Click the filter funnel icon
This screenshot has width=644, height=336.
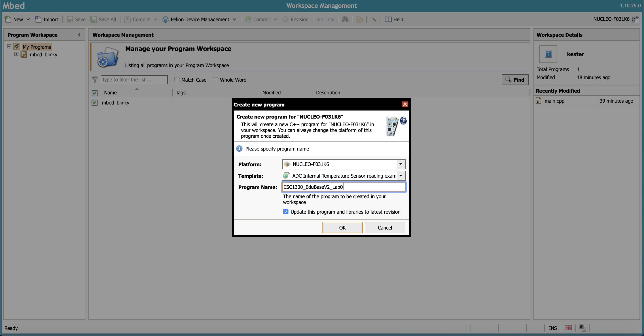[95, 80]
